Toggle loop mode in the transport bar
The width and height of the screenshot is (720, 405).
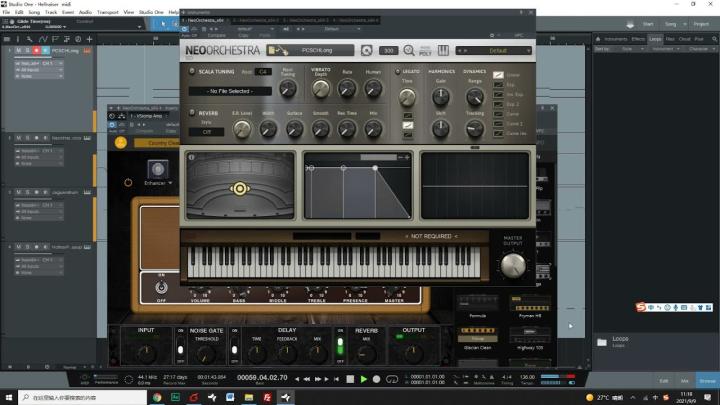[392, 379]
